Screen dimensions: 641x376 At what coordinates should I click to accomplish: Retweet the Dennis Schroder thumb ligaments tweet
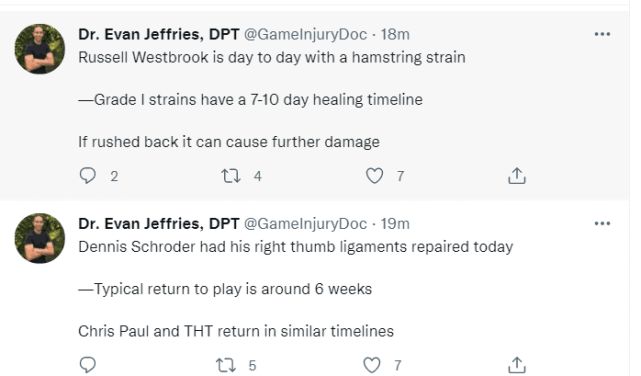point(225,365)
